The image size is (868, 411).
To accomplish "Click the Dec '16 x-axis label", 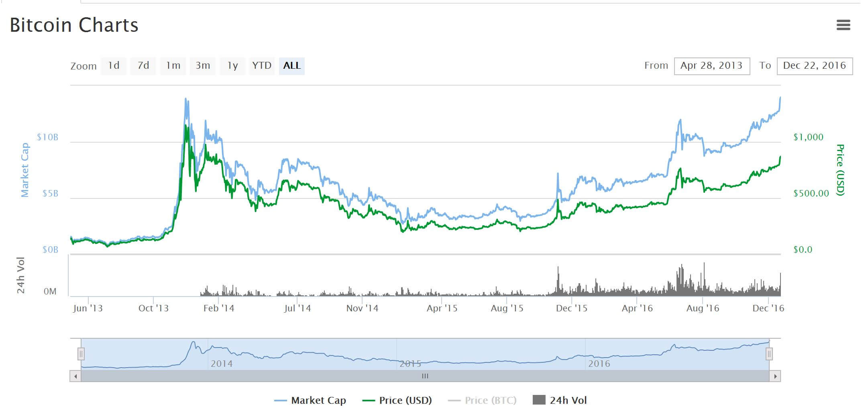I will click(768, 308).
